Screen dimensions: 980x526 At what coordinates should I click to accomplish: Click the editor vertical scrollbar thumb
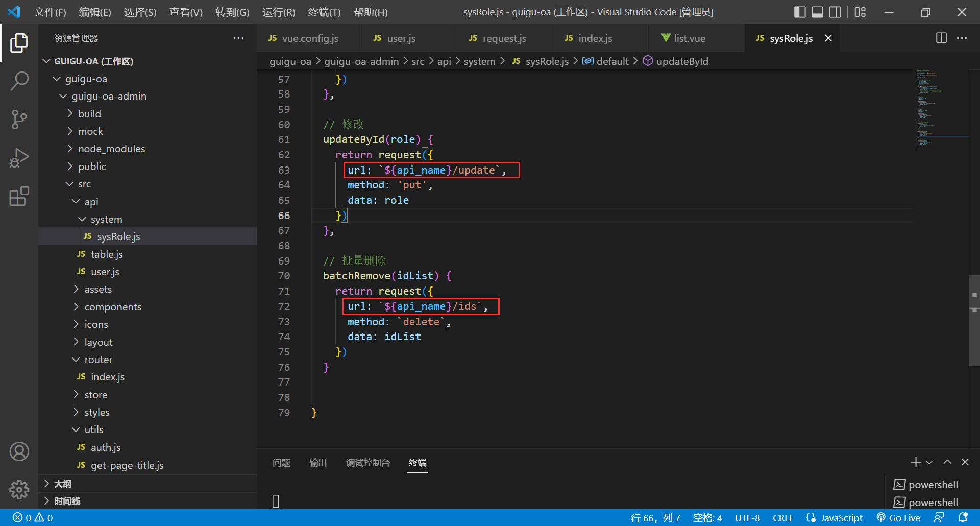974,321
